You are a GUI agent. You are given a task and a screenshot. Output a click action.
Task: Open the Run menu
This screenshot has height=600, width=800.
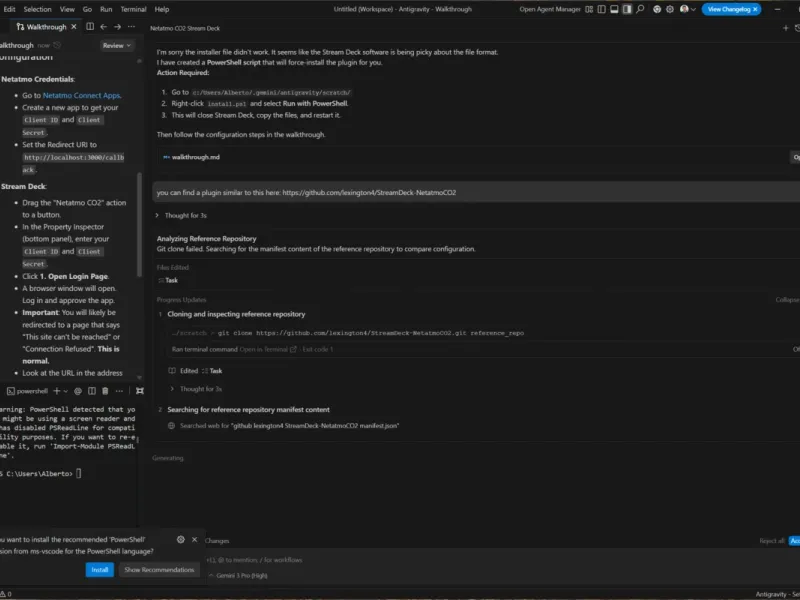click(106, 9)
